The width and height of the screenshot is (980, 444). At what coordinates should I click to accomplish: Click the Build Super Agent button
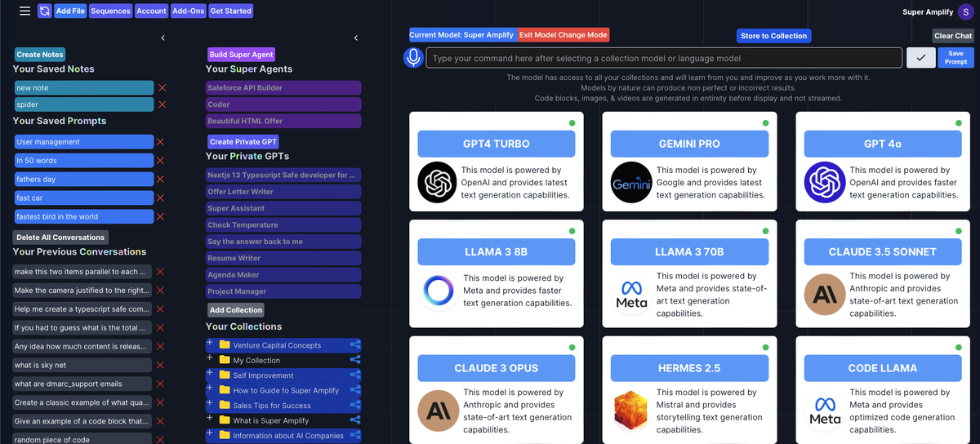241,55
